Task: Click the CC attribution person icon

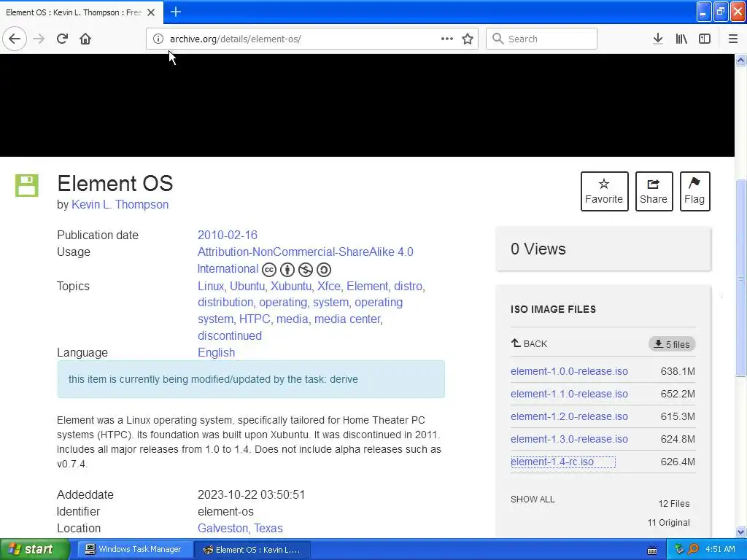Action: coord(287,270)
